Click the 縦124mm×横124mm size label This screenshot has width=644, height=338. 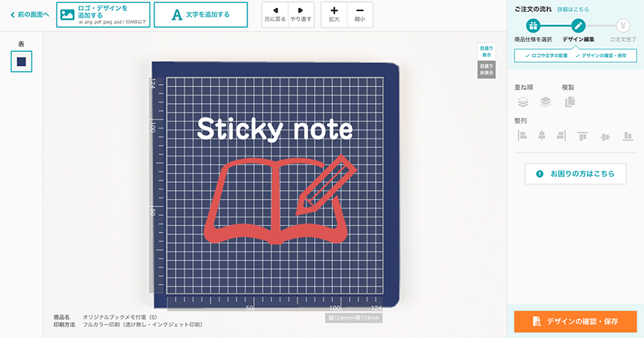(353, 318)
